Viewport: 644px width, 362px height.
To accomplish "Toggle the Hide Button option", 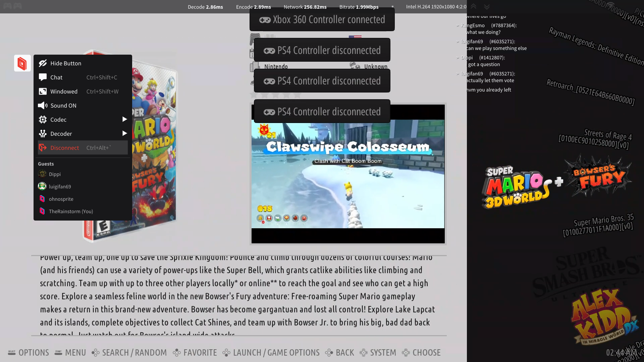I will (x=65, y=63).
